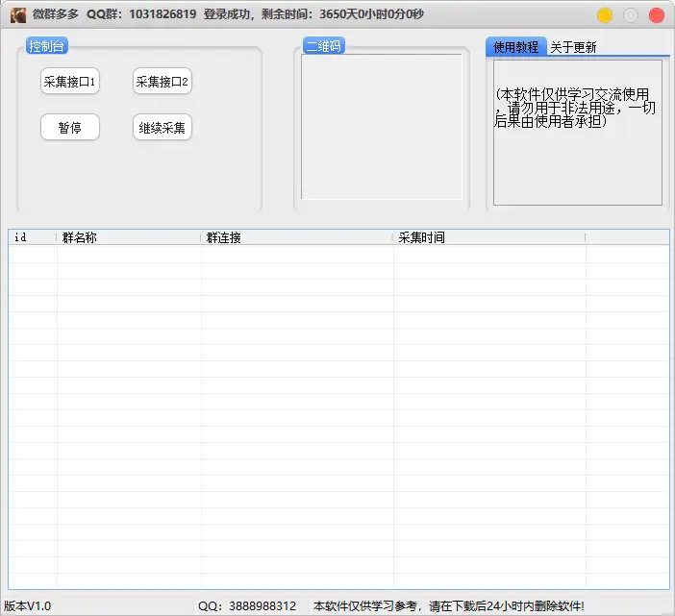Click the gray maximize circle button
The width and height of the screenshot is (675, 616).
[631, 15]
